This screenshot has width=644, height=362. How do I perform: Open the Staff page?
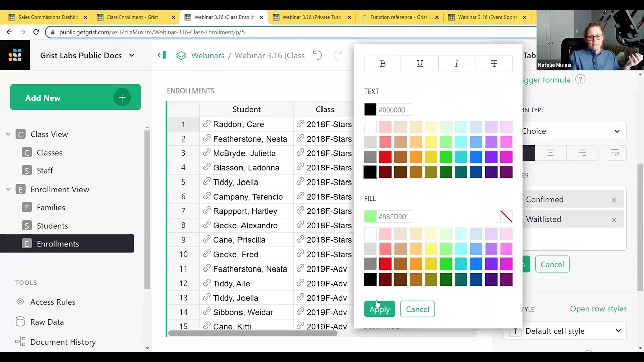pyautogui.click(x=45, y=171)
